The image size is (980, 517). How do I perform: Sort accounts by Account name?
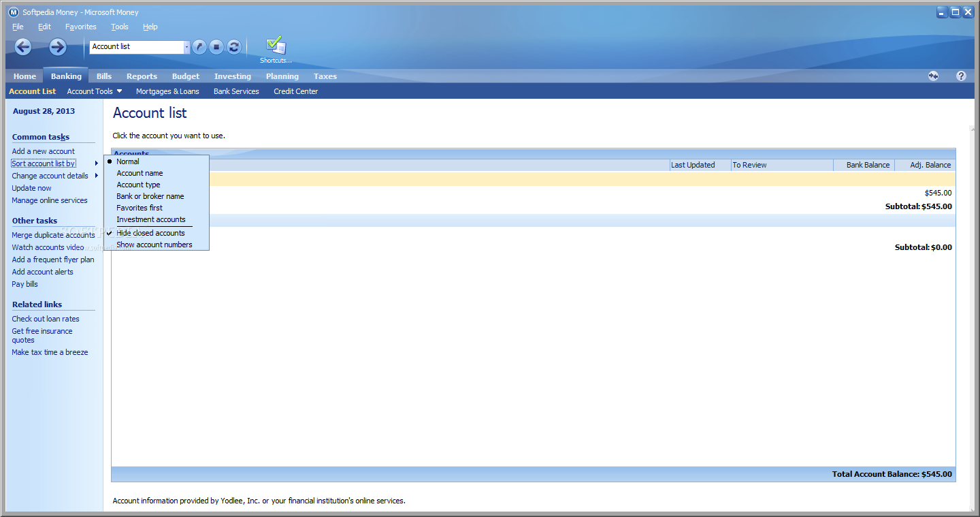[140, 173]
